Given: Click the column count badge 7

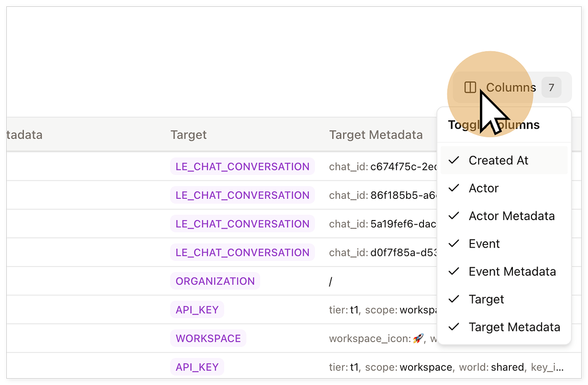Looking at the screenshot, I should [551, 87].
